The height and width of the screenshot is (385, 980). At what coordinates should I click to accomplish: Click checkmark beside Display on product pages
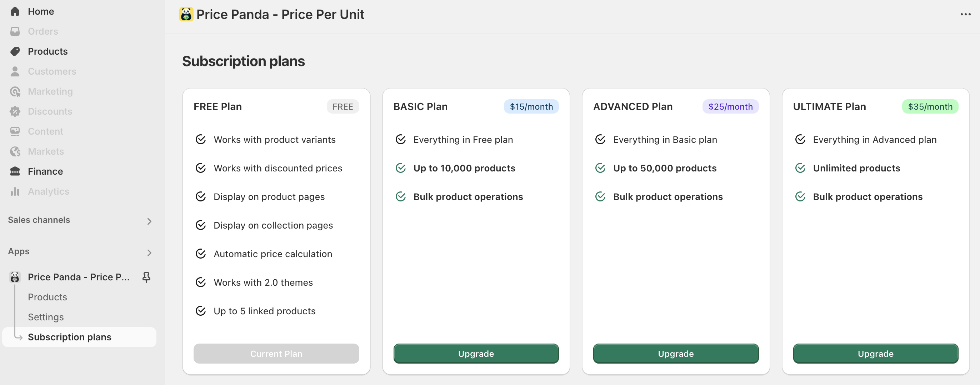point(201,197)
